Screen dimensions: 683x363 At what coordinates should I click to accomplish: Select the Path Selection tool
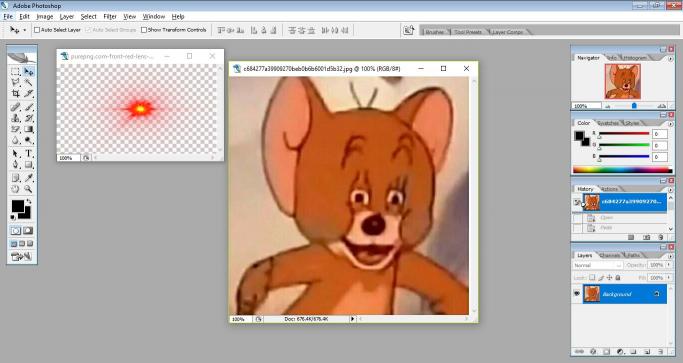[x=15, y=153]
